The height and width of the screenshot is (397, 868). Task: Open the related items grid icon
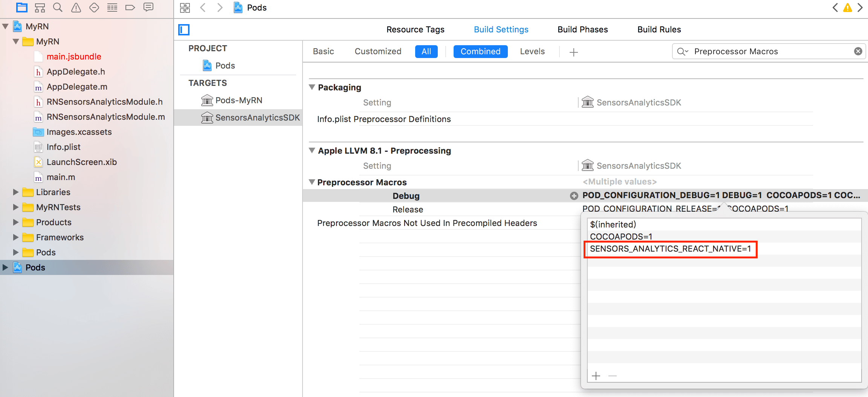185,8
